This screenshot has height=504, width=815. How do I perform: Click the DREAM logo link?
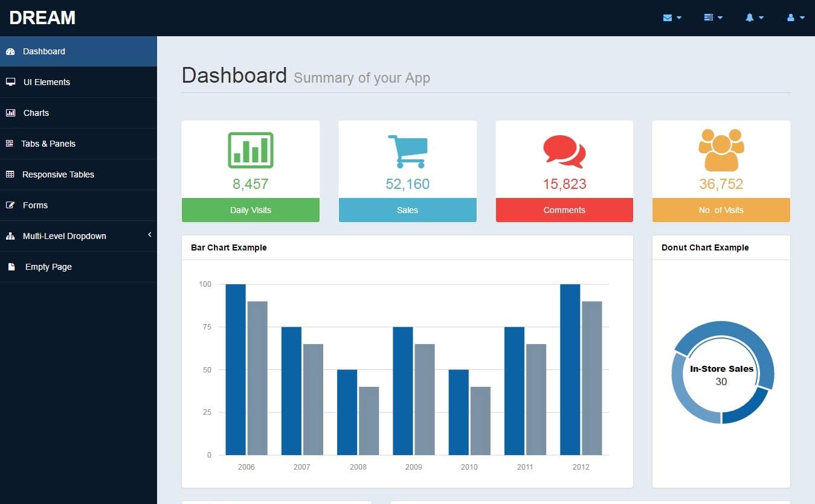[x=42, y=18]
